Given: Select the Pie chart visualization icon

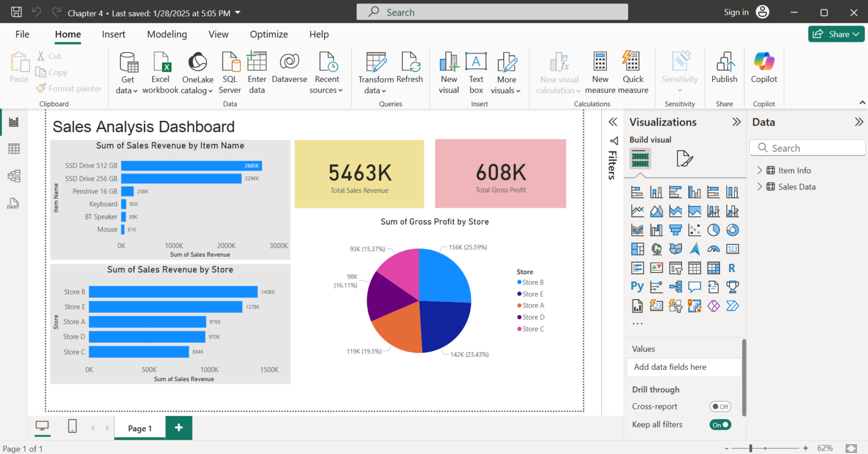Looking at the screenshot, I should point(713,230).
